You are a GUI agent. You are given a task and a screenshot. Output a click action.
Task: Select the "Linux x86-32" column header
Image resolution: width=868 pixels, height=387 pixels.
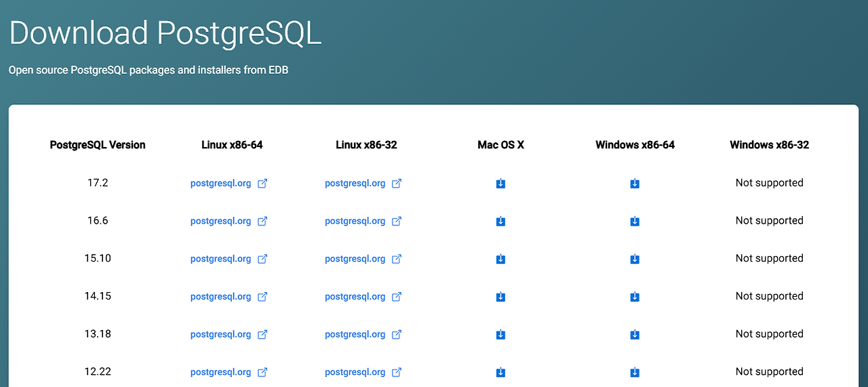366,145
